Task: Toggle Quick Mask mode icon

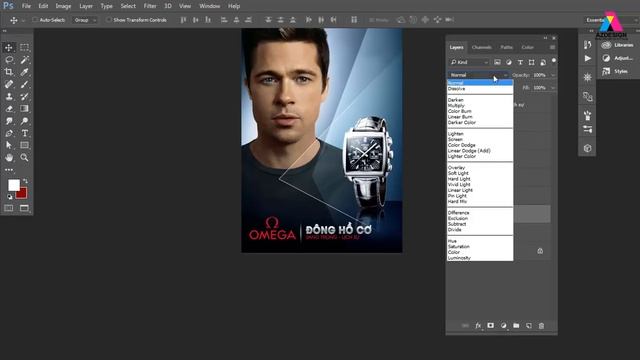Action: (x=9, y=208)
